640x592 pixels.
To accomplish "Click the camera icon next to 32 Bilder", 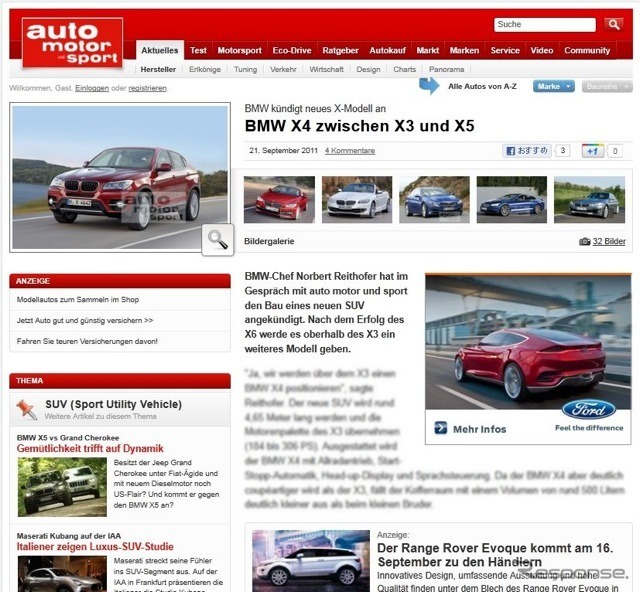I will pos(584,241).
